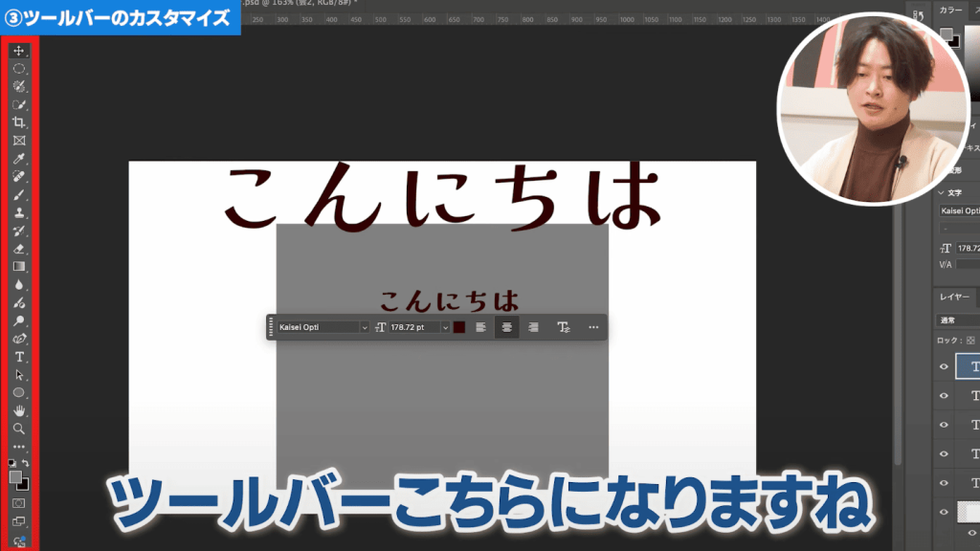The width and height of the screenshot is (980, 551).
Task: Hide the second text layer
Action: tap(944, 395)
